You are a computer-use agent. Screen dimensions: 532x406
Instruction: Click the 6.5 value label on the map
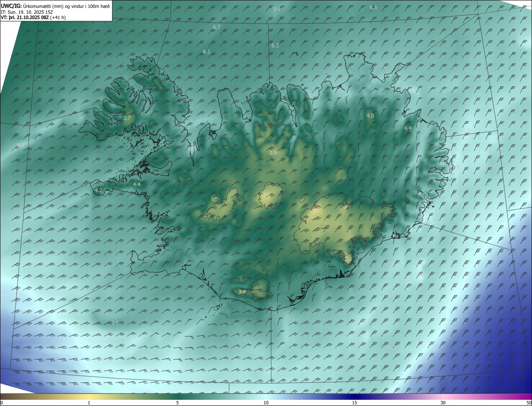(x=373, y=7)
